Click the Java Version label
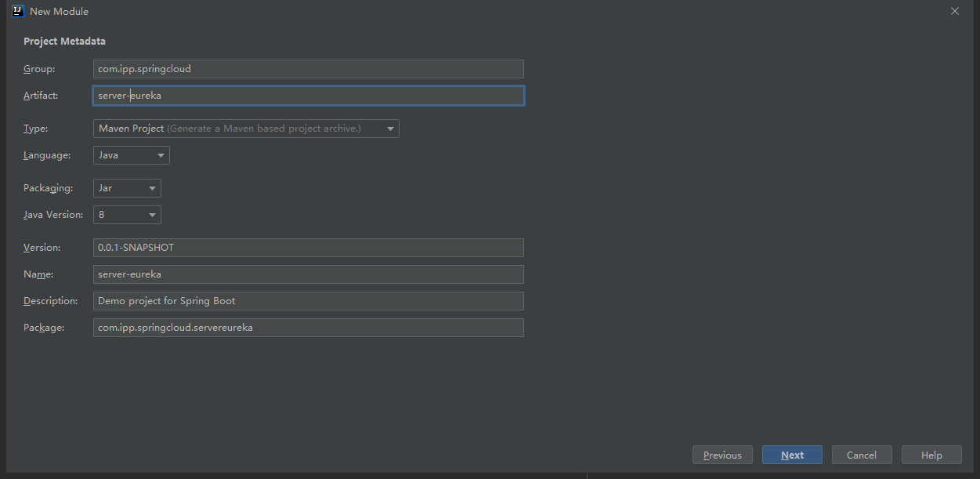Image resolution: width=980 pixels, height=479 pixels. click(x=53, y=215)
